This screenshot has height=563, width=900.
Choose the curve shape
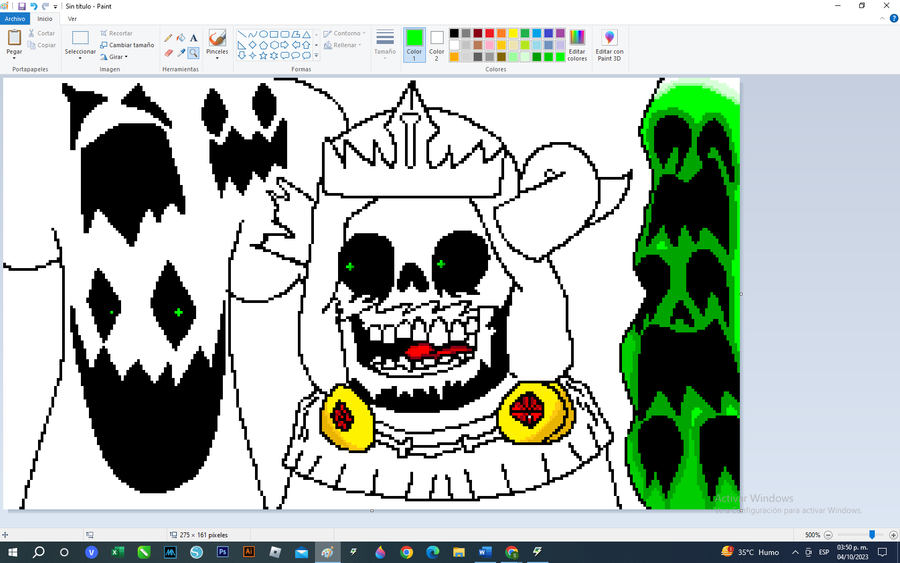click(253, 34)
